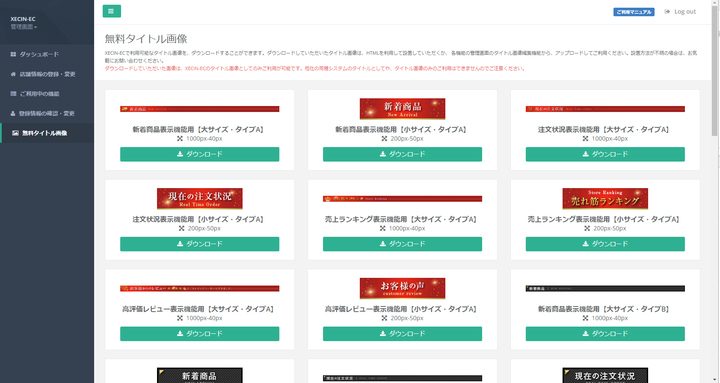Download 新着商品表示機能用 大サイズ・タイプA
This screenshot has height=383, width=720.
(x=200, y=154)
